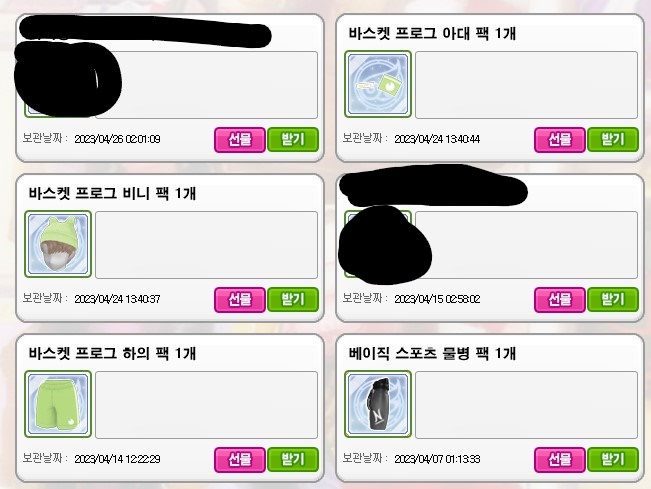Receive the 바스켓 프로그 하의 팩 item

pyautogui.click(x=293, y=460)
